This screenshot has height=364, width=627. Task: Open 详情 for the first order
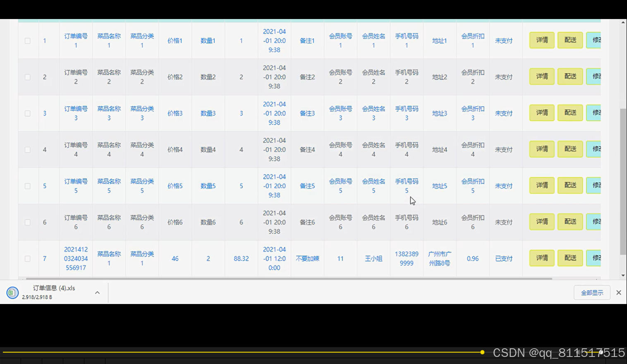pos(541,40)
